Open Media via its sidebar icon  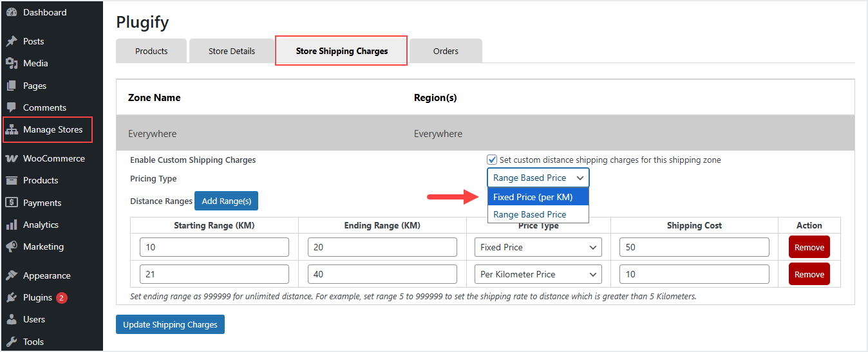(11, 63)
